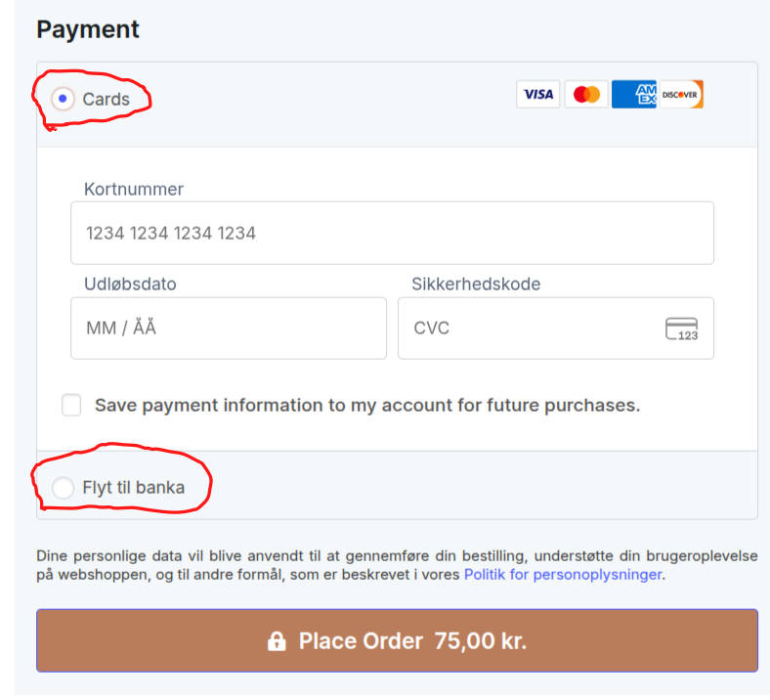Open the Politik for personoplysninger link
This screenshot has width=770, height=700.
[x=563, y=575]
